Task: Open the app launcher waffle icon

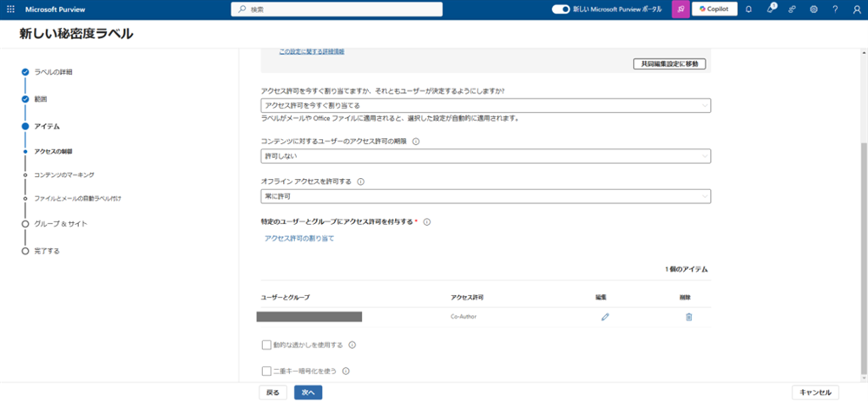Action: (x=9, y=9)
